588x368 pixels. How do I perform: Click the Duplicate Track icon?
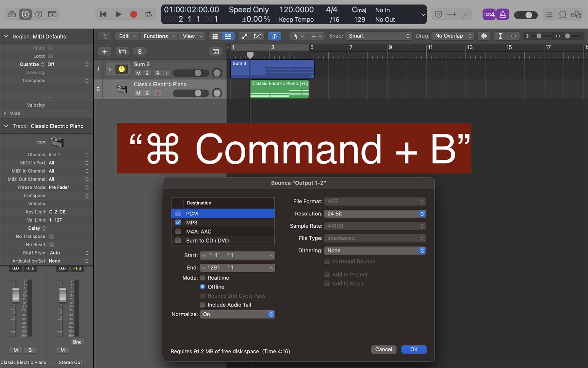click(122, 52)
